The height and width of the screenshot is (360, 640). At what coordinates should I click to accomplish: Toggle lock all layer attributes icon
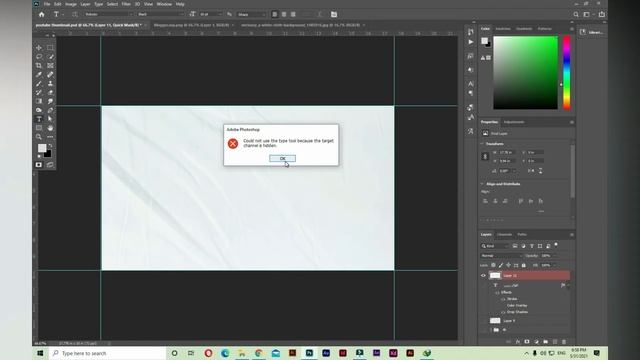pyautogui.click(x=524, y=265)
